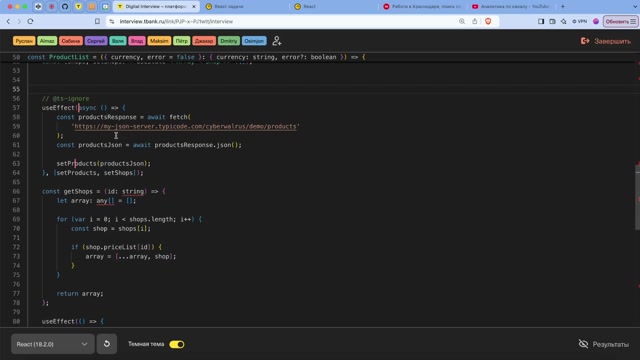640x360 pixels.
Task: Click the VPN button in toolbar
Action: [x=580, y=21]
